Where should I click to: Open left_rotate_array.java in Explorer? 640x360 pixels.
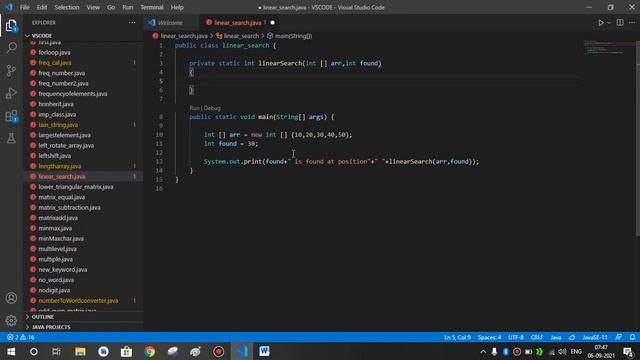66,145
